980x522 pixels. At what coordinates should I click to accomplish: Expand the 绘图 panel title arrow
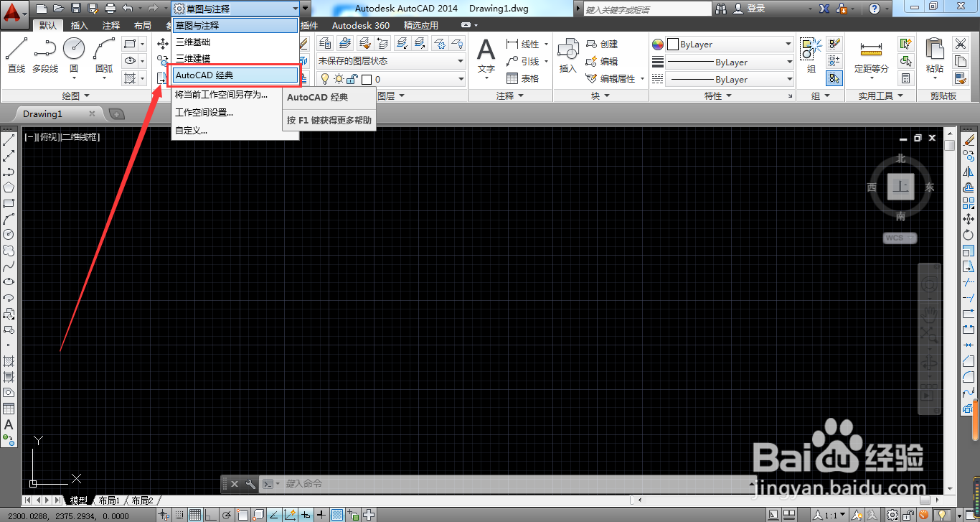pyautogui.click(x=87, y=95)
